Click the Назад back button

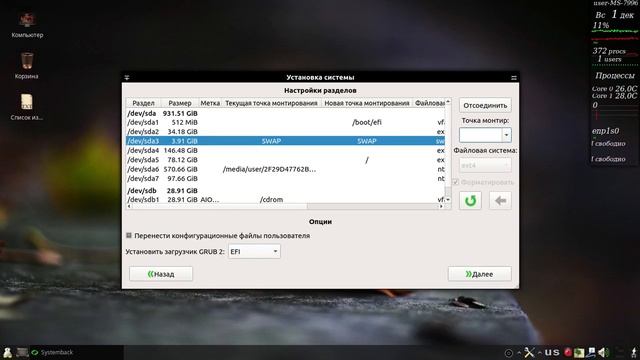point(161,274)
